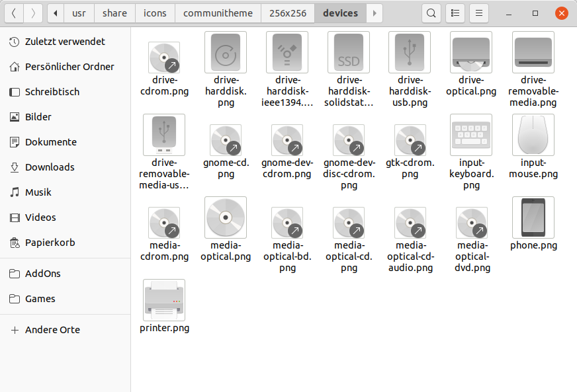Viewport: 577px width, 392px height.
Task: Open Downloads in sidebar
Action: 65,167
